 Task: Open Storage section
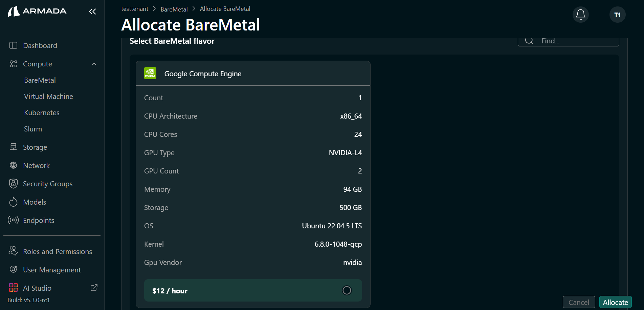coord(35,147)
